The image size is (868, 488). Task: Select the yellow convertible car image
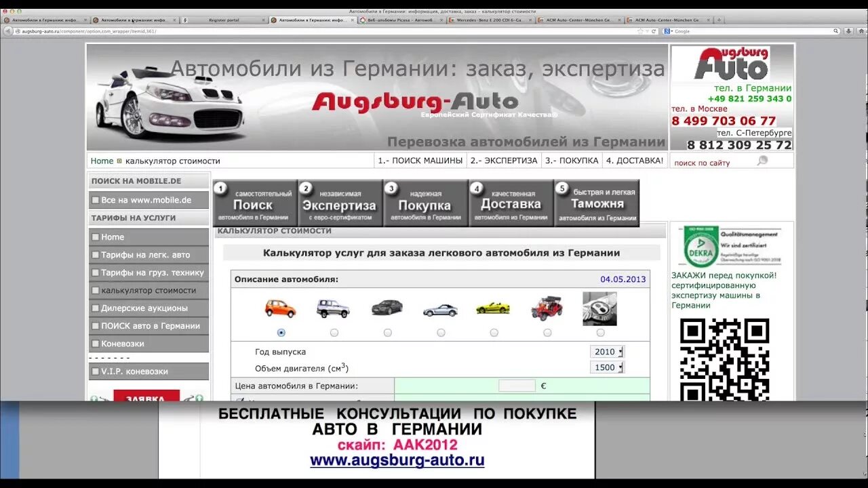[493, 308]
